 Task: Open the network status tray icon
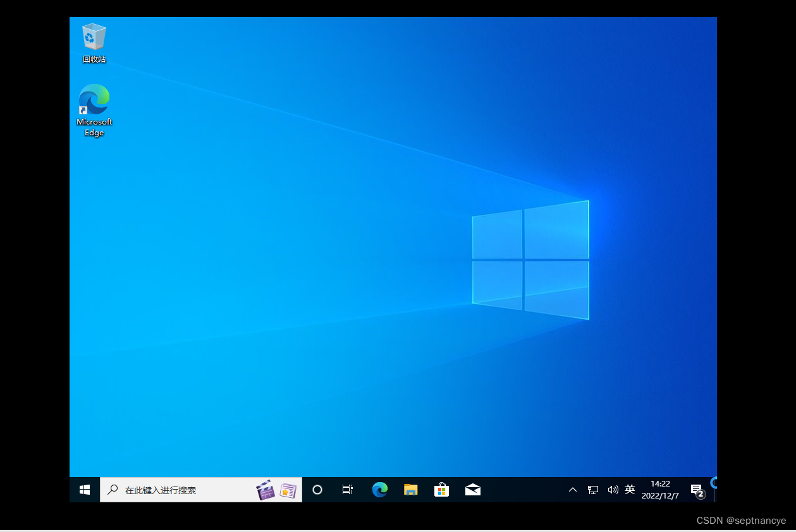pyautogui.click(x=593, y=490)
